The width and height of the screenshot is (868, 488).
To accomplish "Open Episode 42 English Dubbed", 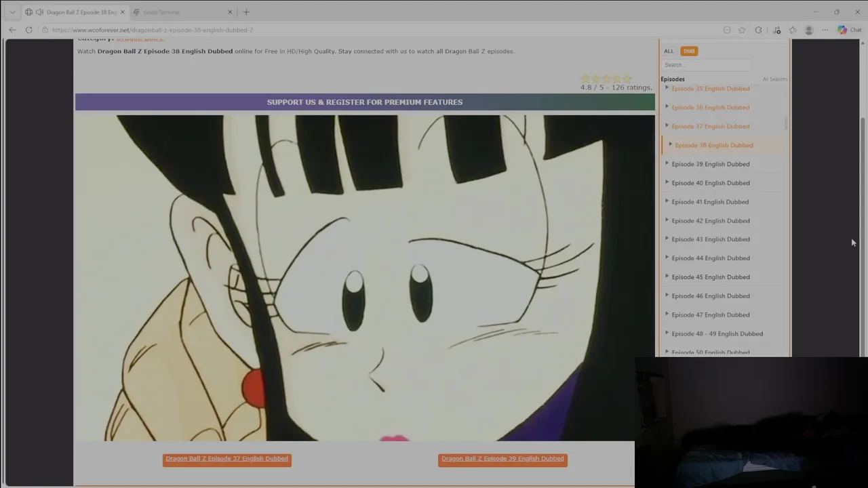I will coord(710,221).
